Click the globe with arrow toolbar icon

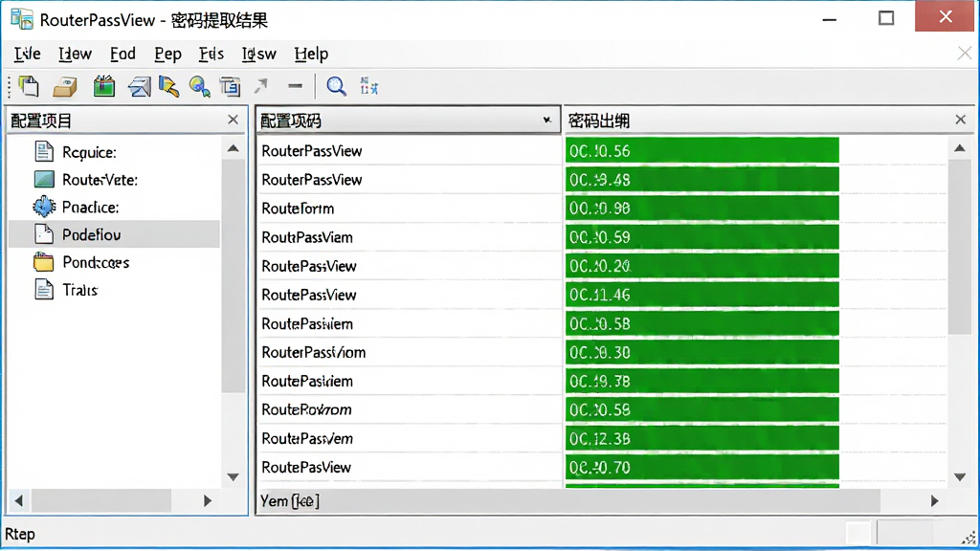tap(199, 87)
